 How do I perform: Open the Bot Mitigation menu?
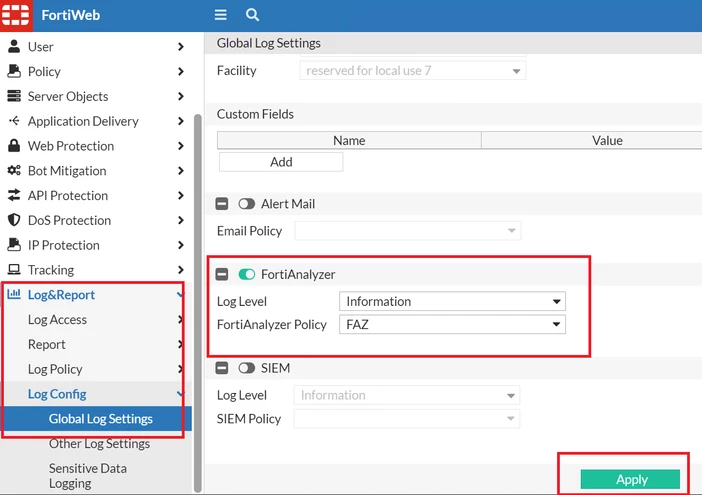click(x=96, y=171)
